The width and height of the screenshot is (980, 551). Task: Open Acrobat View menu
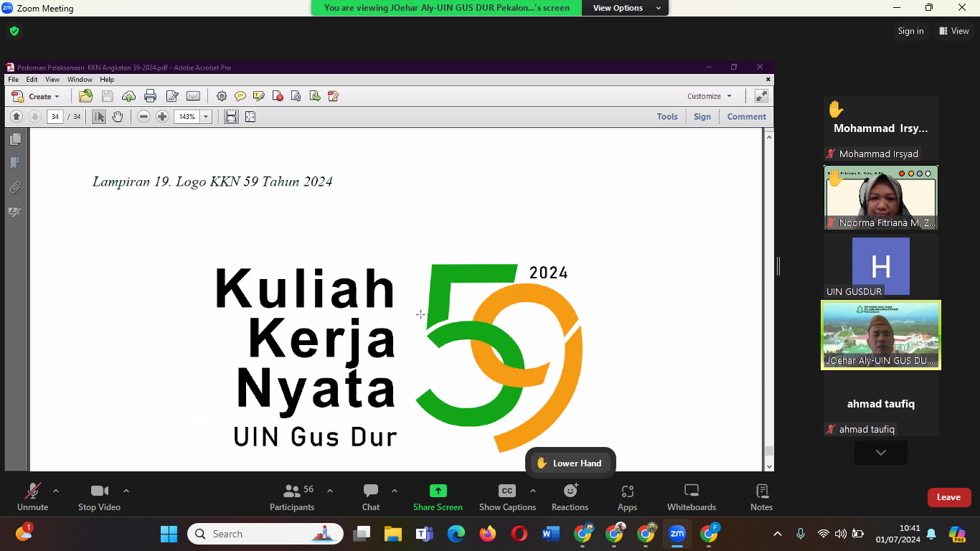coord(52,80)
